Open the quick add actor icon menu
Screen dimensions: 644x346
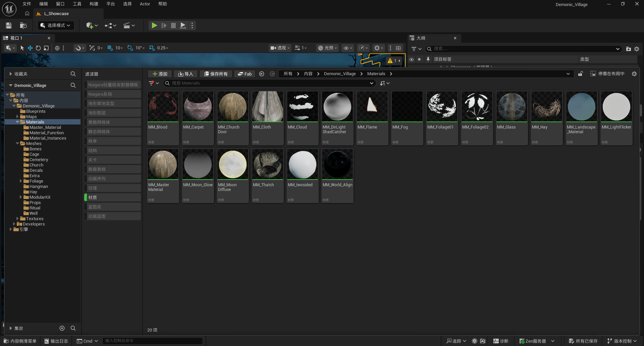[x=92, y=26]
